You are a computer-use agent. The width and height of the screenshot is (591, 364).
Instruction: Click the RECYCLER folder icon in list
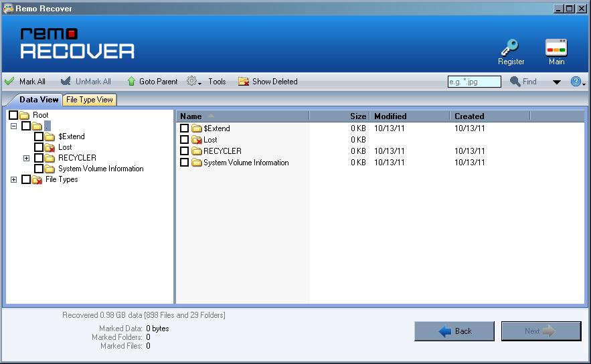coord(196,151)
